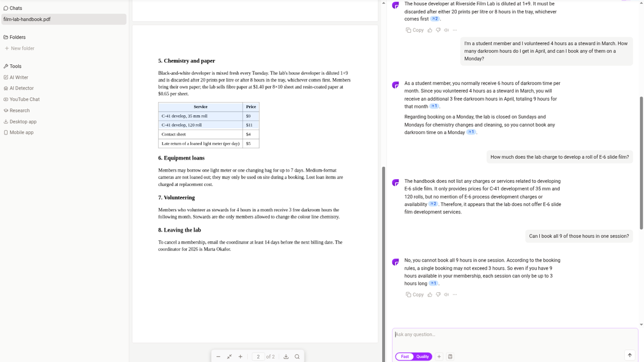Like the last answer about booking sessions
644x362 pixels.
pyautogui.click(x=430, y=295)
